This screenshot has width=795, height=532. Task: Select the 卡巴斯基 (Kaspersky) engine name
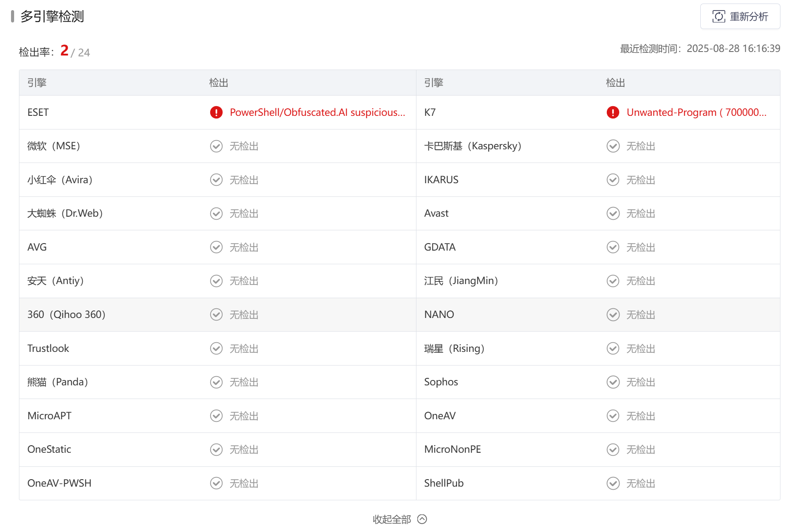(473, 146)
